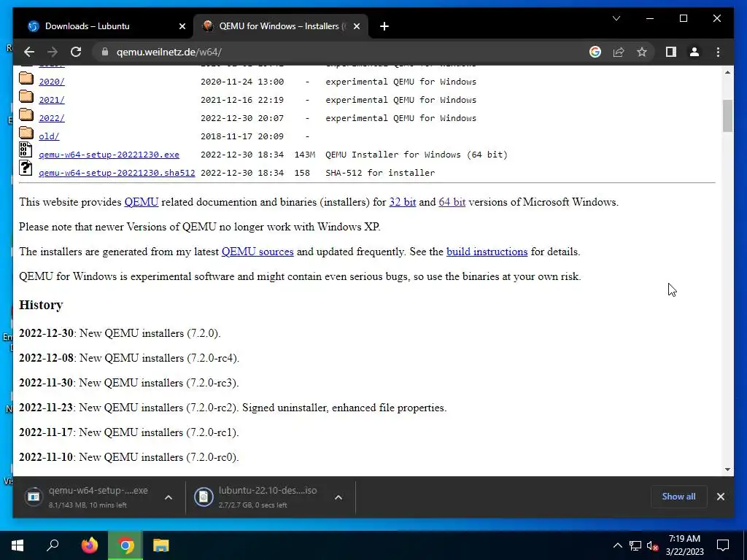
Task: Click the scrollbar down arrow
Action: (x=727, y=470)
